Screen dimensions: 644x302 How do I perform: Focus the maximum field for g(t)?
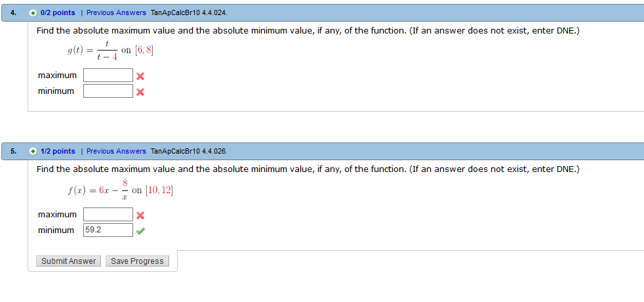click(108, 75)
